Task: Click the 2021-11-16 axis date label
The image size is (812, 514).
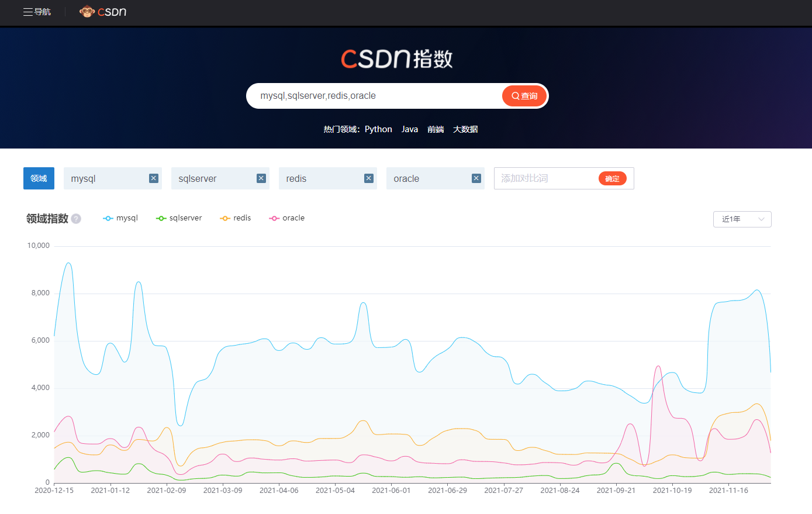Action: (x=728, y=491)
